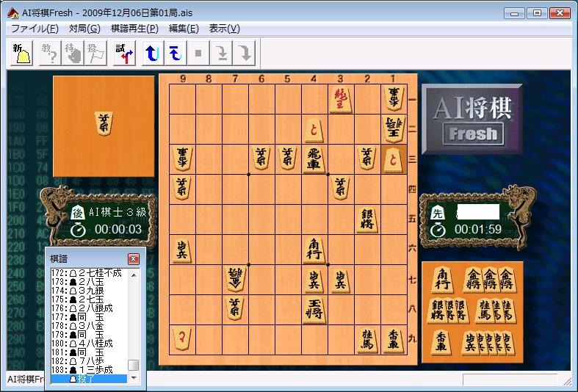
Task: Minimize the AI将棋Fresh window
Action: 515,13
